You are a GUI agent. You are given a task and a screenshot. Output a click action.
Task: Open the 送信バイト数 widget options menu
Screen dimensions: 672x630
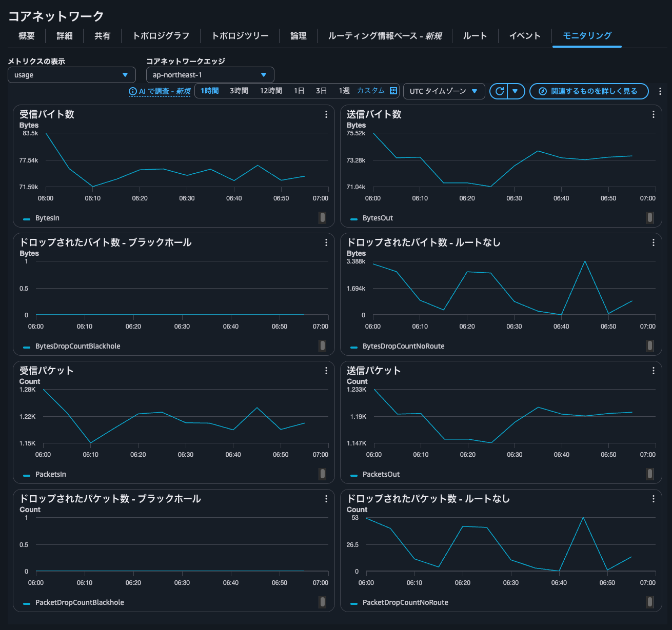click(x=653, y=114)
